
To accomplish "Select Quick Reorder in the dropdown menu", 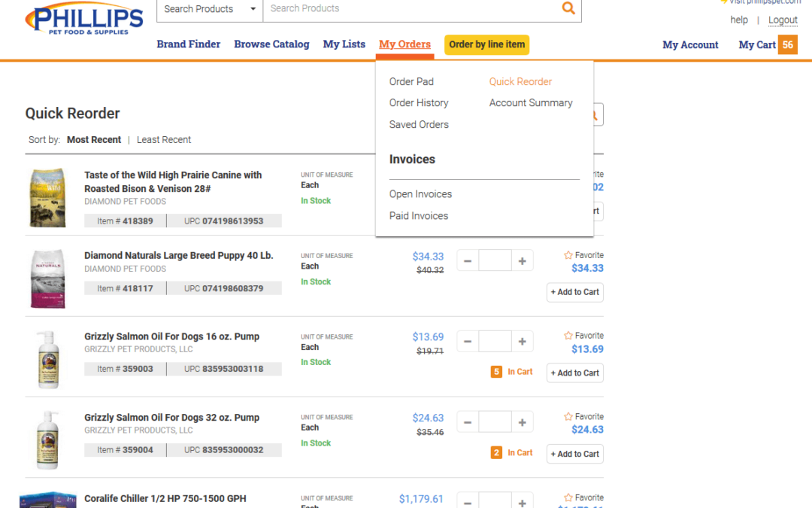I will point(520,81).
